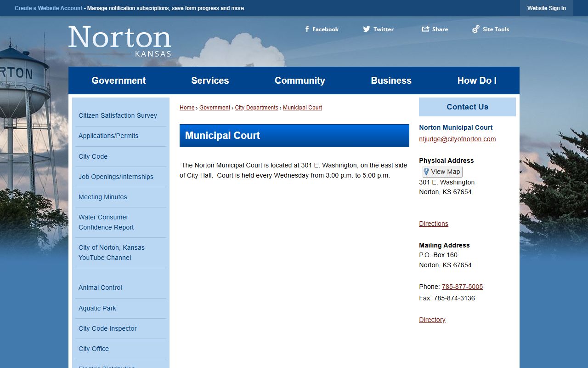Click the Directions link
Screen dimensions: 588x368
coord(434,224)
